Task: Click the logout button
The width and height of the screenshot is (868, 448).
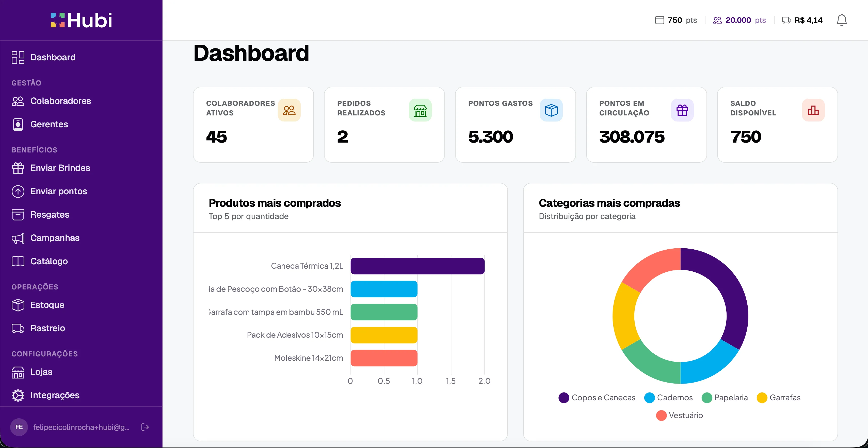Action: pos(145,427)
